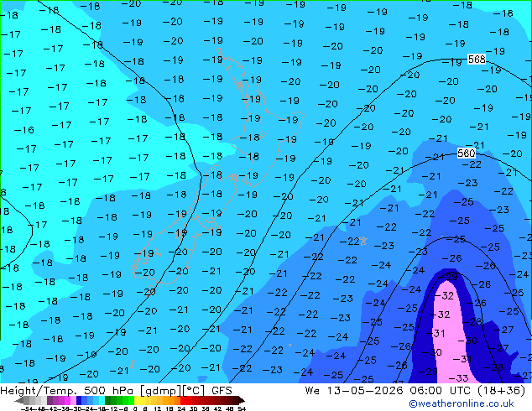
Task: Click the GFS model label
Action: (222, 391)
